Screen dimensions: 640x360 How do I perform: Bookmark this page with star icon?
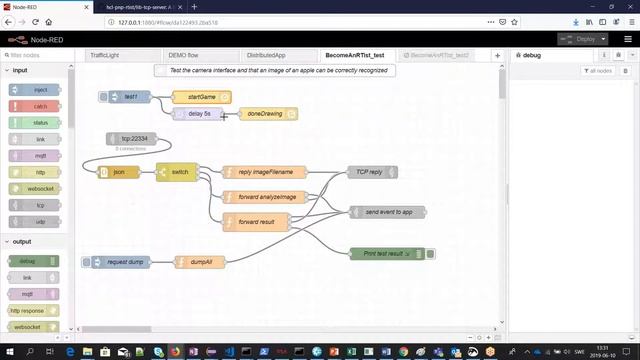coord(514,22)
